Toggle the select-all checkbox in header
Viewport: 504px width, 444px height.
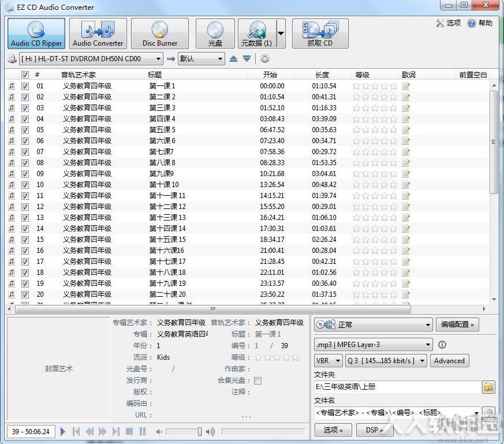pos(25,75)
